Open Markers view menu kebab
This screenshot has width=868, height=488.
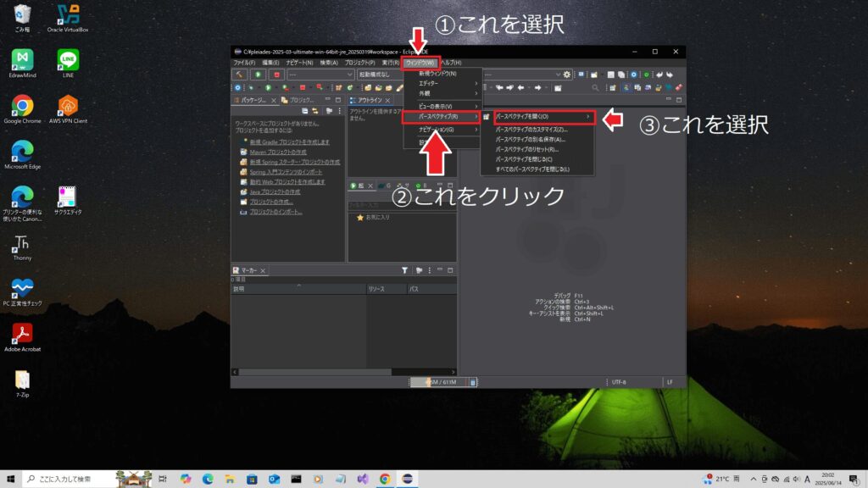pyautogui.click(x=430, y=270)
